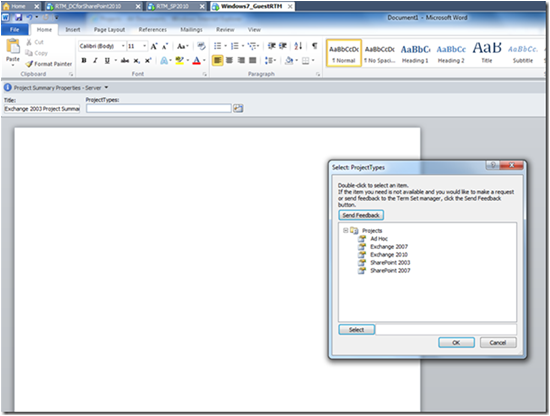Click the Grow Font icon
The height and width of the screenshot is (416, 550).
click(154, 46)
